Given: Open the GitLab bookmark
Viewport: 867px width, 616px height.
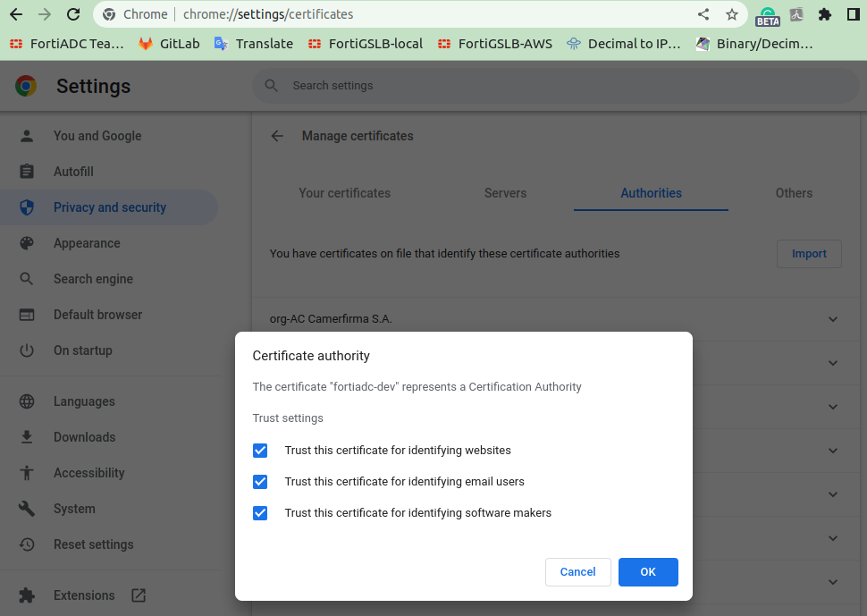Looking at the screenshot, I should (x=169, y=43).
